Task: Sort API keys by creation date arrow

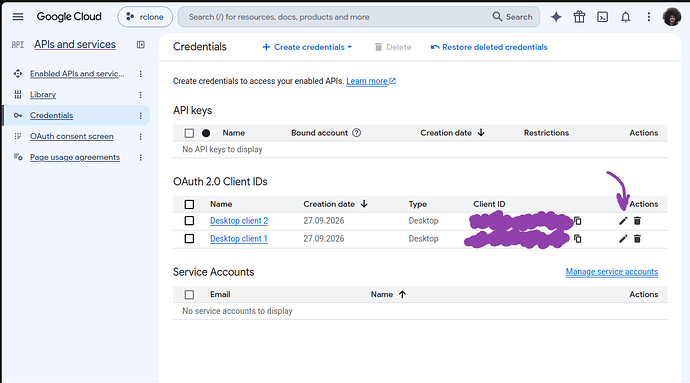Action: pos(481,133)
